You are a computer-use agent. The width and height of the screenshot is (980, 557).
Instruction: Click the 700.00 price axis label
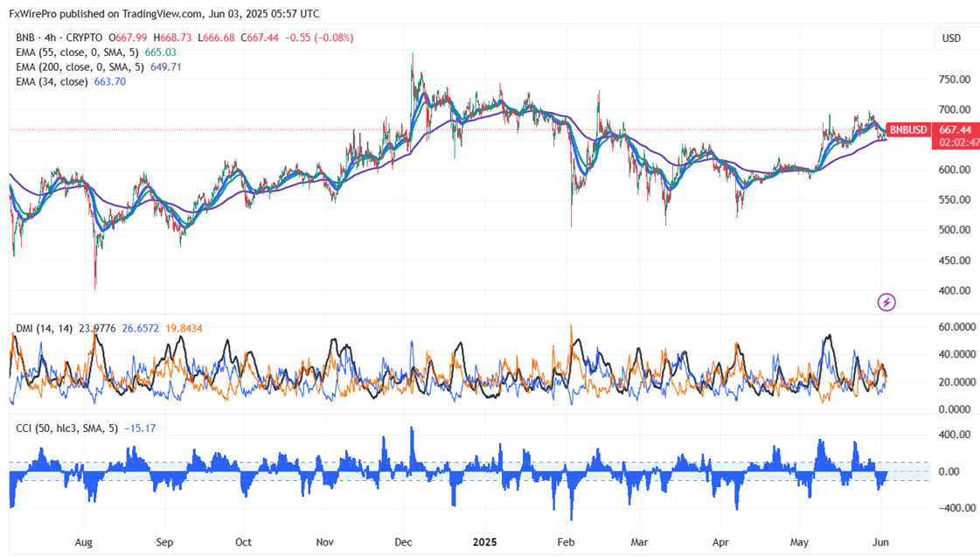[955, 109]
